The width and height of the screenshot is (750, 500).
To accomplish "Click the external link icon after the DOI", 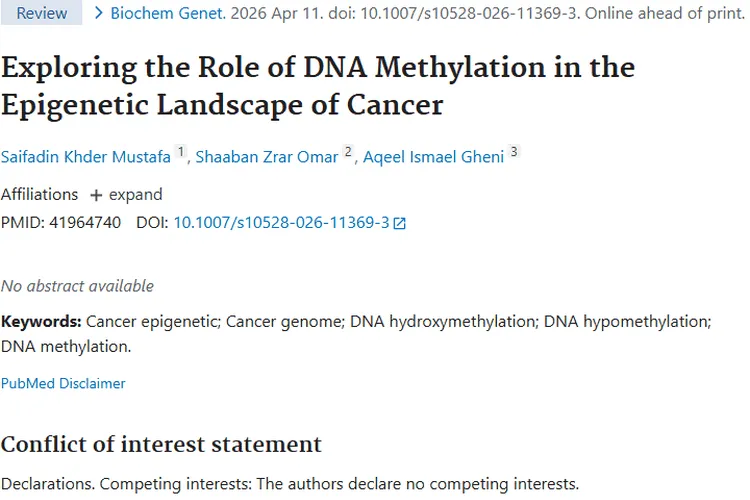I will (x=400, y=223).
